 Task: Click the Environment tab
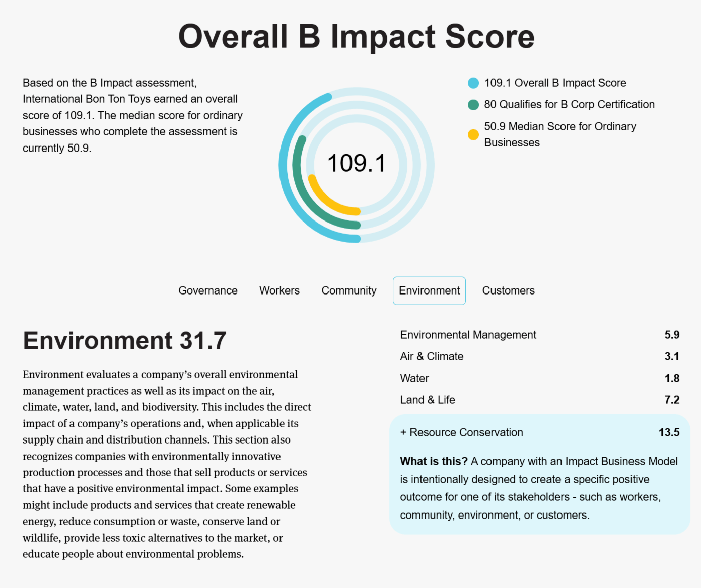tap(429, 290)
